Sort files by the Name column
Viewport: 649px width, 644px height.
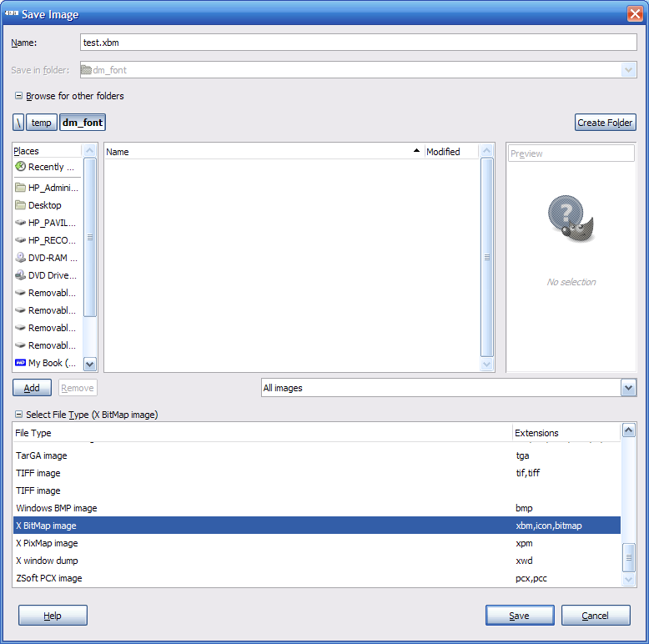coord(264,152)
